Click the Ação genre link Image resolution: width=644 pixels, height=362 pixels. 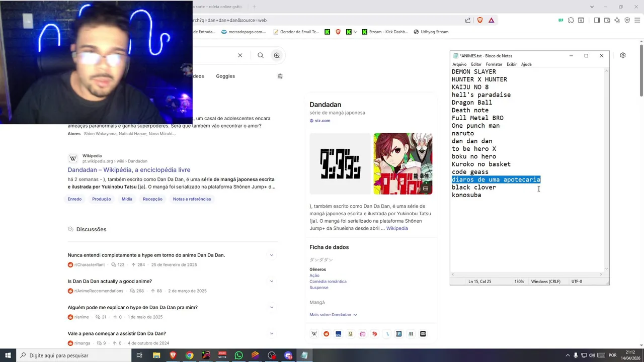314,276
